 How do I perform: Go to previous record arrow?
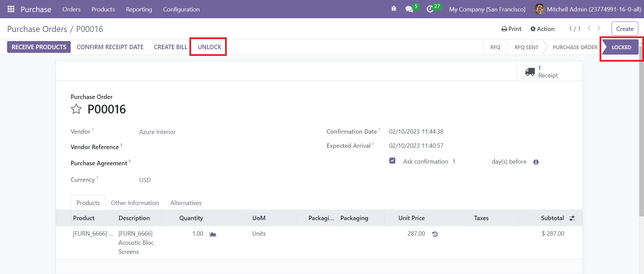589,29
